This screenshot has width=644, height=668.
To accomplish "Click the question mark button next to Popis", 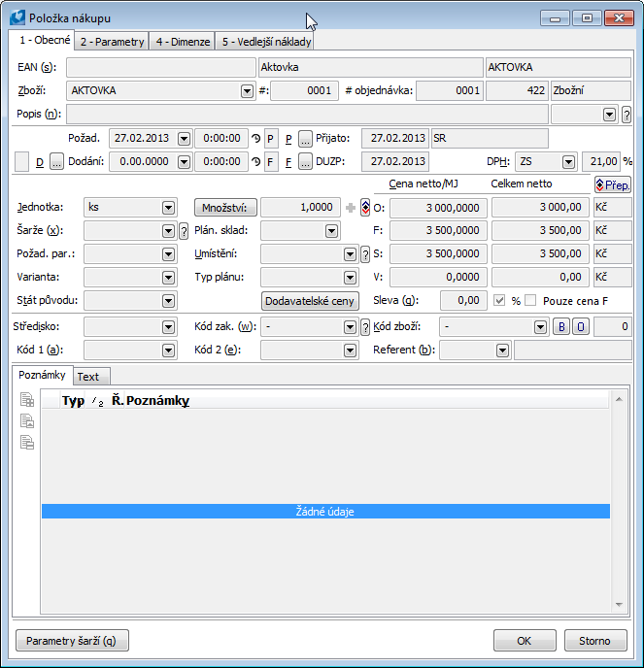I will coord(627,115).
